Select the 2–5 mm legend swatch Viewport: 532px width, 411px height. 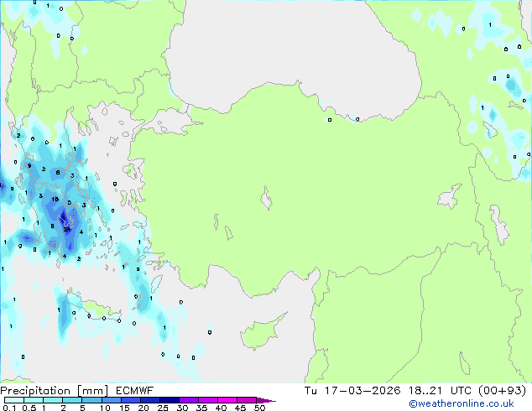[x=72, y=400]
